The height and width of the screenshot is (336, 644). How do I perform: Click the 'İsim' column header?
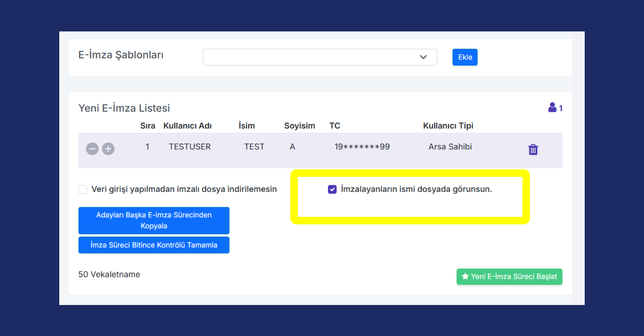[x=247, y=126]
